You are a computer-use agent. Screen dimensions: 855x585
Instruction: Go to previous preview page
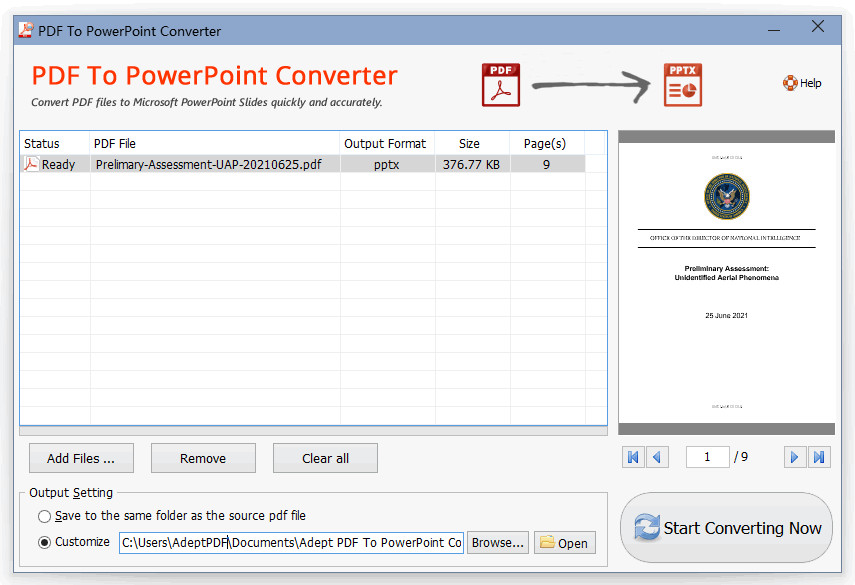(x=657, y=457)
